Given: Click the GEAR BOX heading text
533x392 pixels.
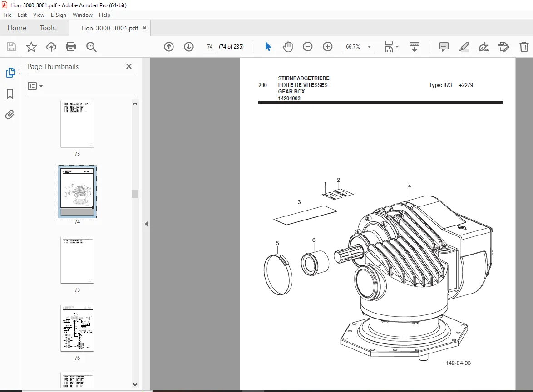Looking at the screenshot, I should tap(291, 91).
